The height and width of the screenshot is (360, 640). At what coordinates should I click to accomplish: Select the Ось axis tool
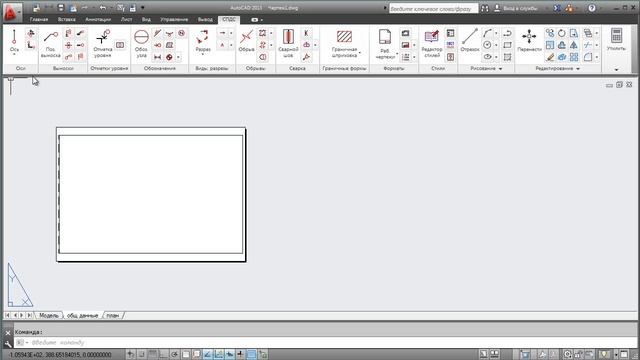point(14,42)
